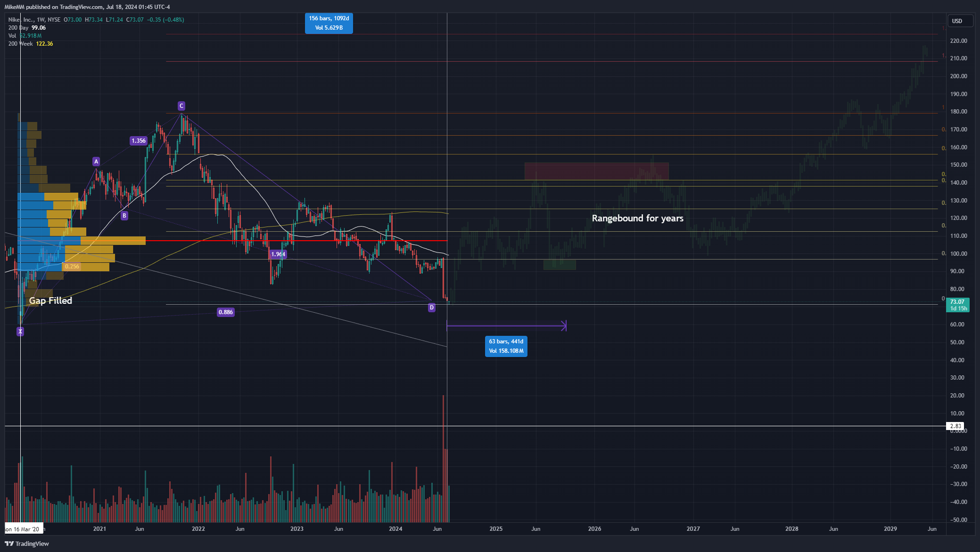Select the XABCD pattern point C label

[181, 106]
